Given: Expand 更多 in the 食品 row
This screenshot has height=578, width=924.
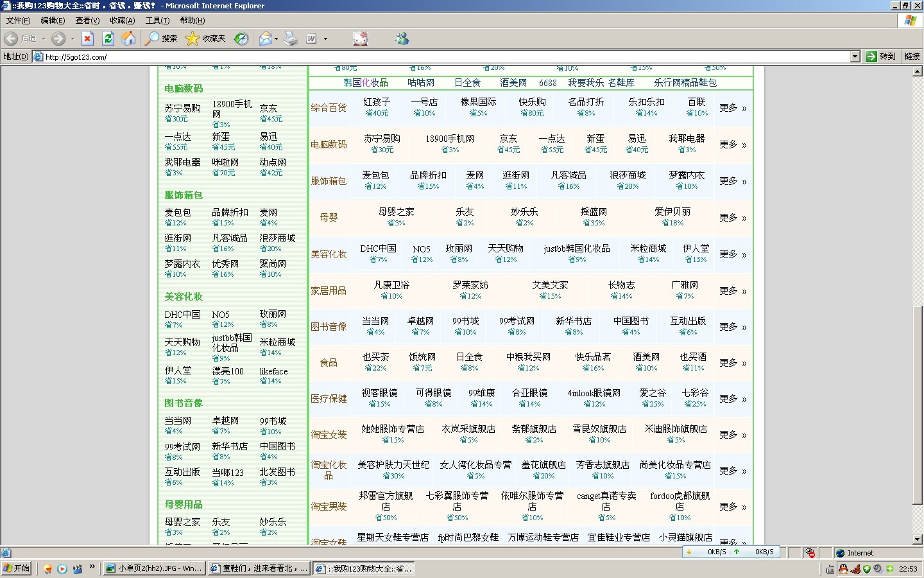Looking at the screenshot, I should (x=733, y=363).
